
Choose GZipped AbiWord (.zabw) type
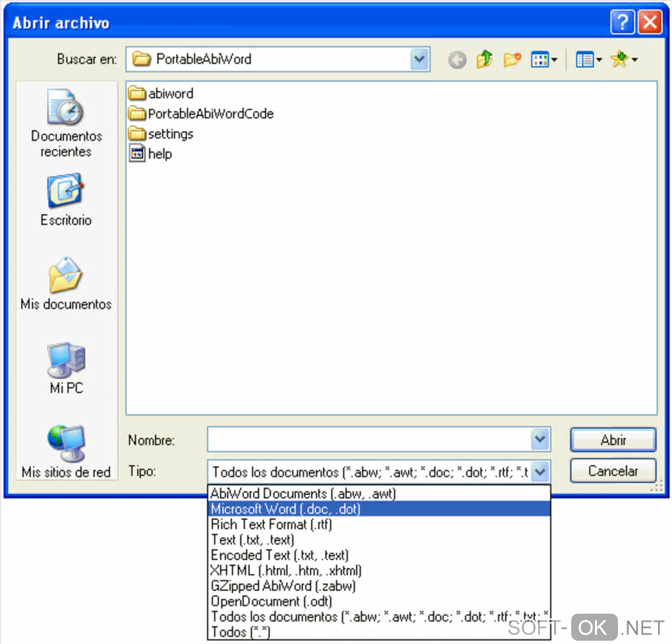click(x=379, y=586)
